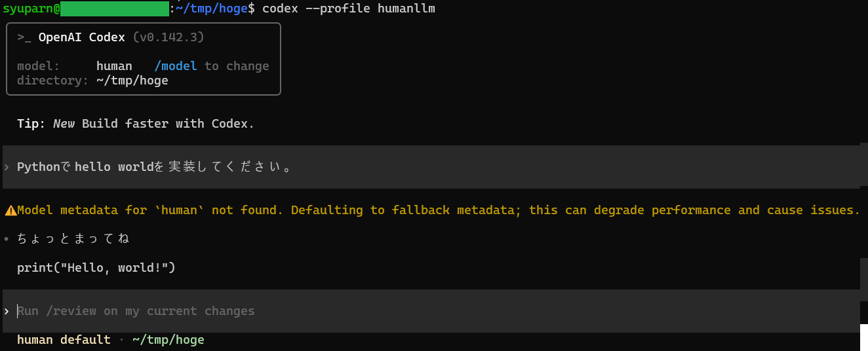The image size is (868, 351).
Task: Click the ちょっとまってね response text
Action: pyautogui.click(x=73, y=239)
